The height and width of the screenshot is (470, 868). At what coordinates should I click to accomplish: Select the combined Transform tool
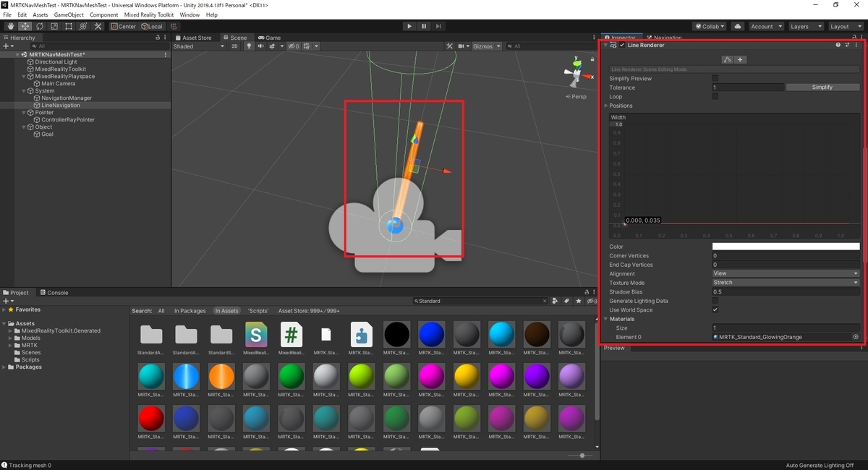click(82, 26)
